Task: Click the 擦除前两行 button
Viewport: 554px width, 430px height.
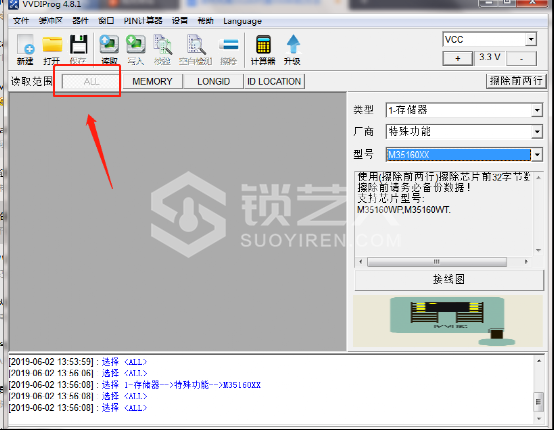Action: click(516, 81)
